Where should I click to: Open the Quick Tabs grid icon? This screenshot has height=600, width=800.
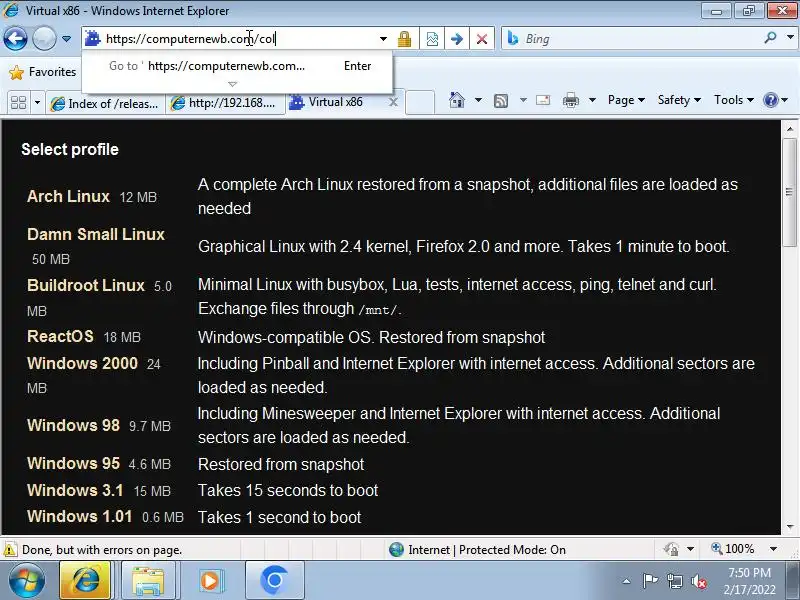pos(18,103)
